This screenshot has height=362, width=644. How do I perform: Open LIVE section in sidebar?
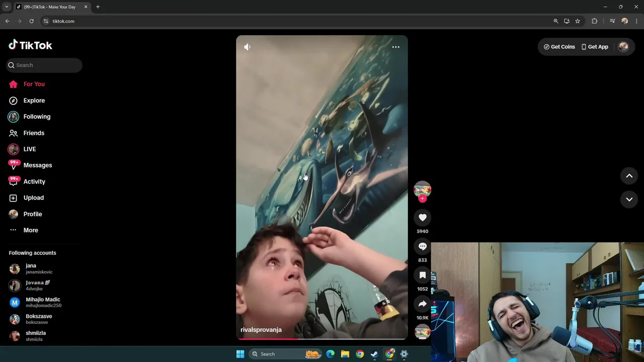[x=30, y=149]
